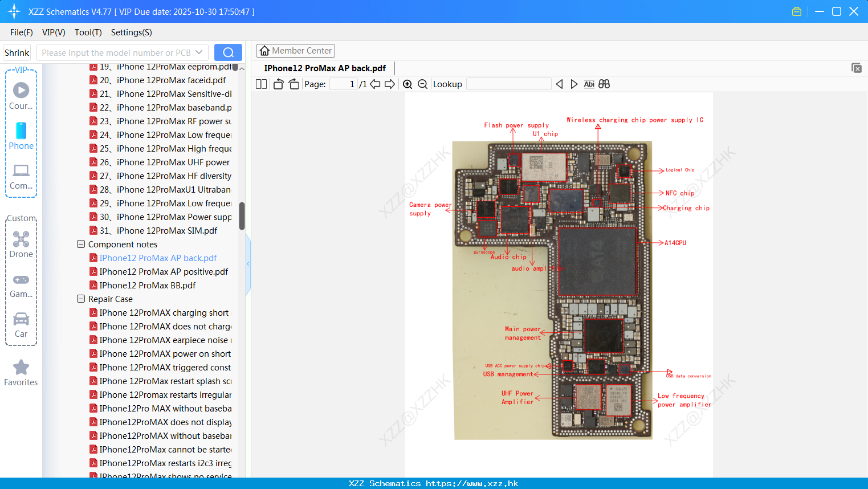This screenshot has height=489, width=868.
Task: Open iPhone 12ProMax RF power supply file
Action: tap(160, 121)
